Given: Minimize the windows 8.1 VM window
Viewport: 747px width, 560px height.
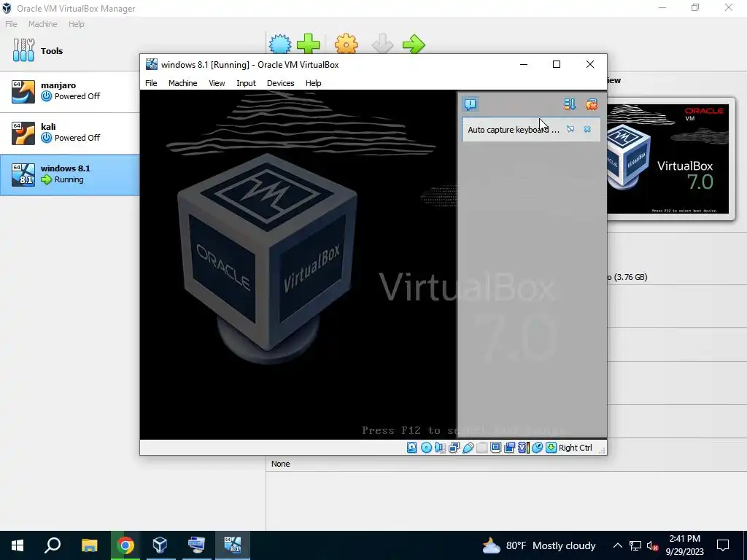Looking at the screenshot, I should (x=524, y=64).
